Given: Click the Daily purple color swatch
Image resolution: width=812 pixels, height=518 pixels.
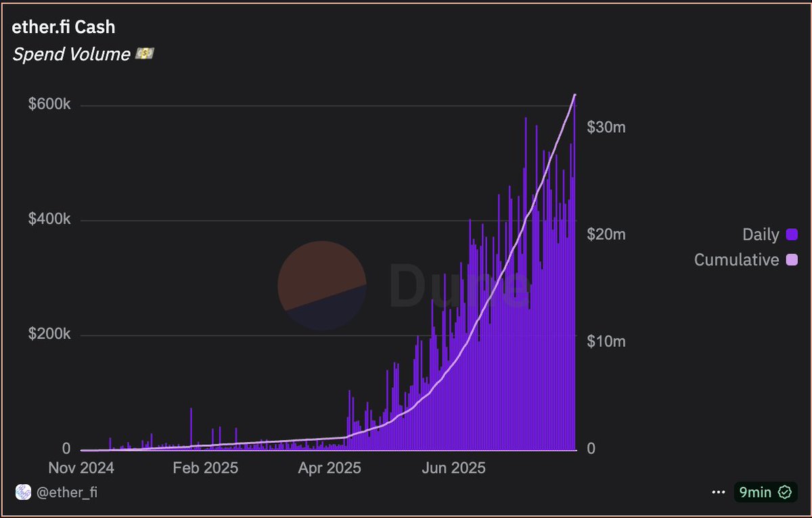Looking at the screenshot, I should 792,235.
